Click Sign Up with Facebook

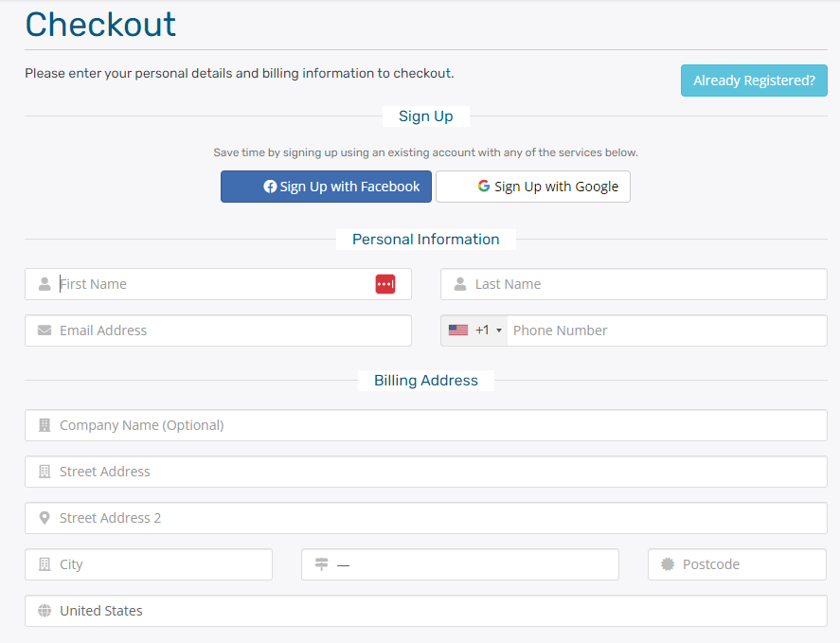tap(326, 187)
